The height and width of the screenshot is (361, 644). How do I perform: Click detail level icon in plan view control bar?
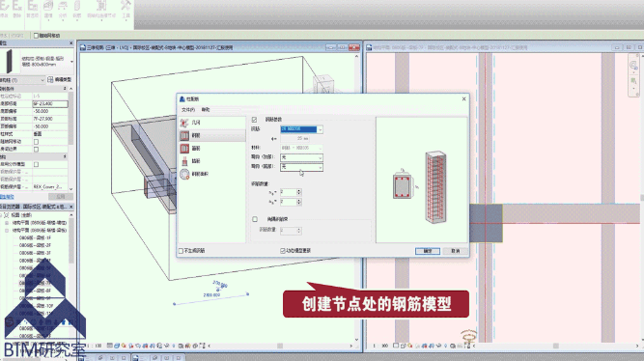coord(396,346)
